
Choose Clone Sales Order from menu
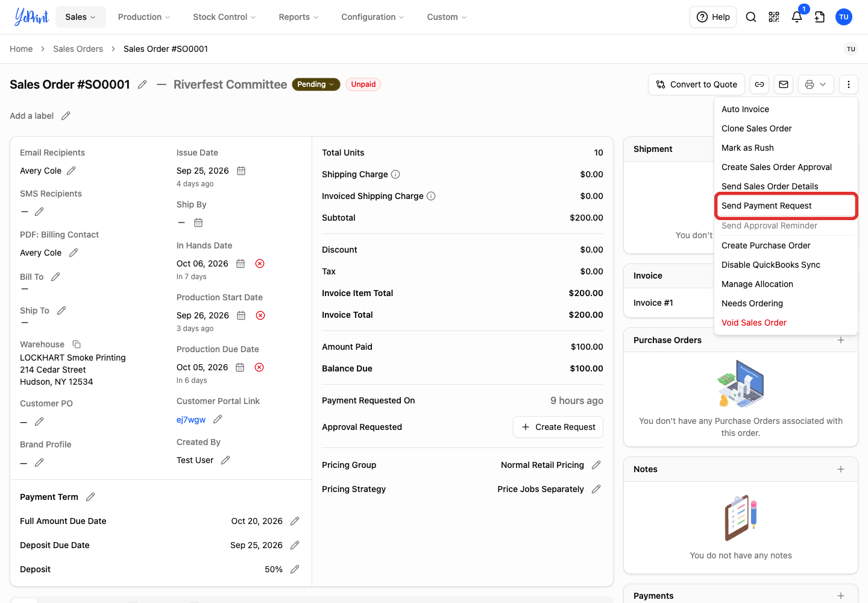[x=785, y=128]
